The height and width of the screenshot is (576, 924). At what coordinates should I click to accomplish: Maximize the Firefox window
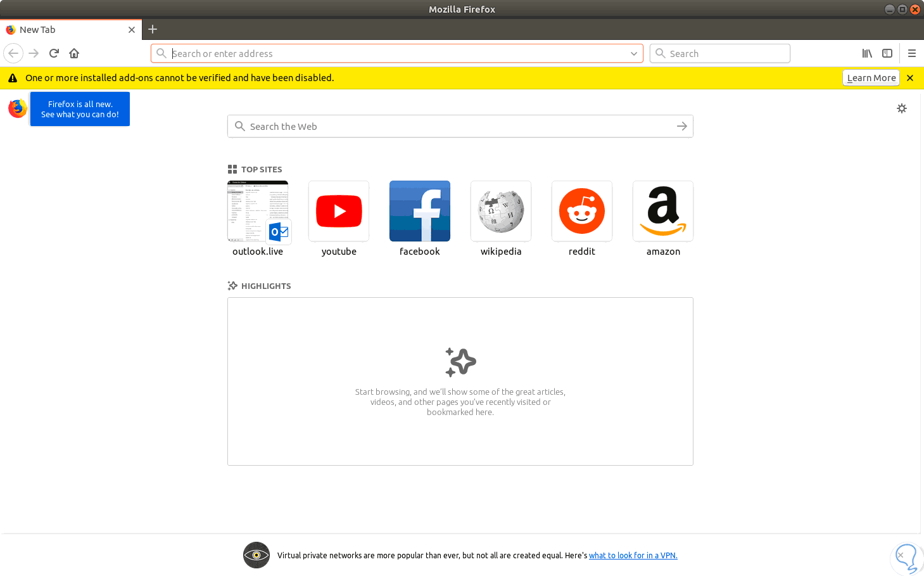[902, 9]
